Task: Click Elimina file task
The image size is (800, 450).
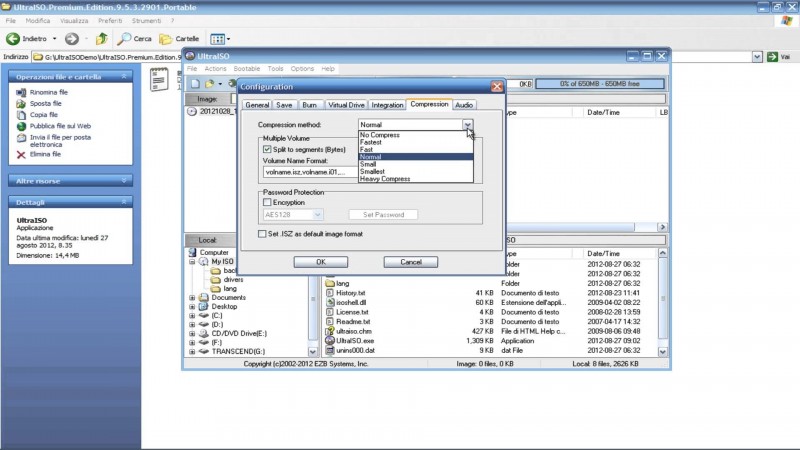Action: pyautogui.click(x=45, y=154)
